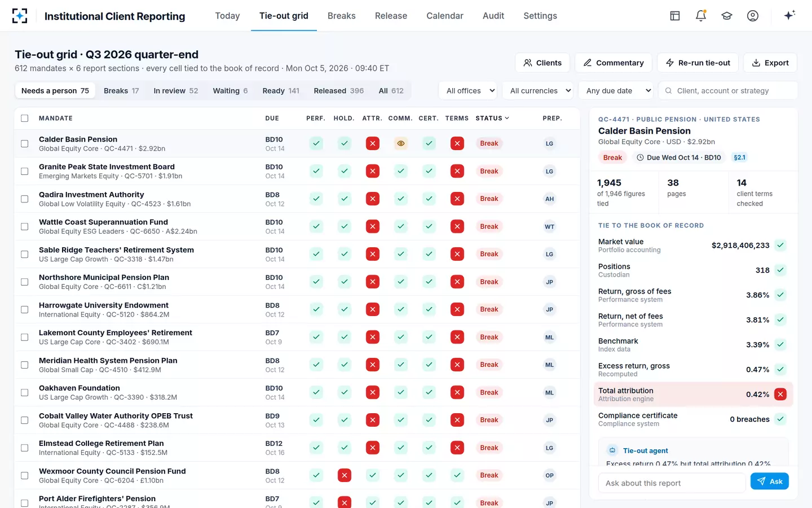
Task: Click the commentary eye icon for Calder Basin
Action: point(401,143)
